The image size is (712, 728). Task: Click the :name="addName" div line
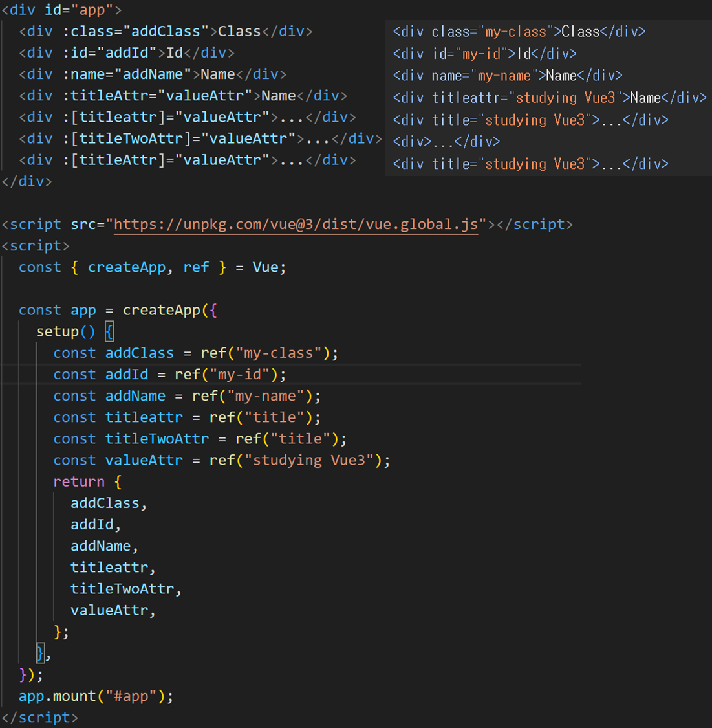tap(153, 74)
